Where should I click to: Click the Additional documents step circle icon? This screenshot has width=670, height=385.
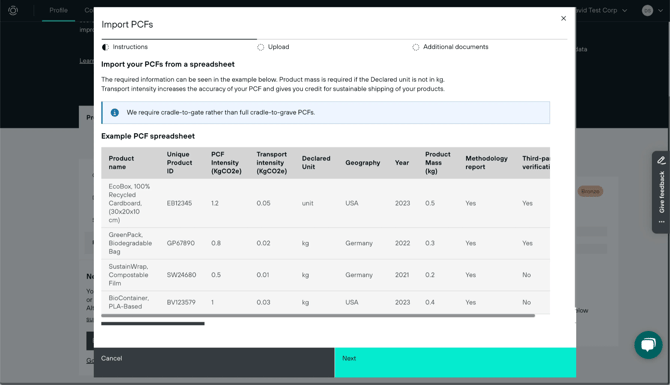point(416,47)
